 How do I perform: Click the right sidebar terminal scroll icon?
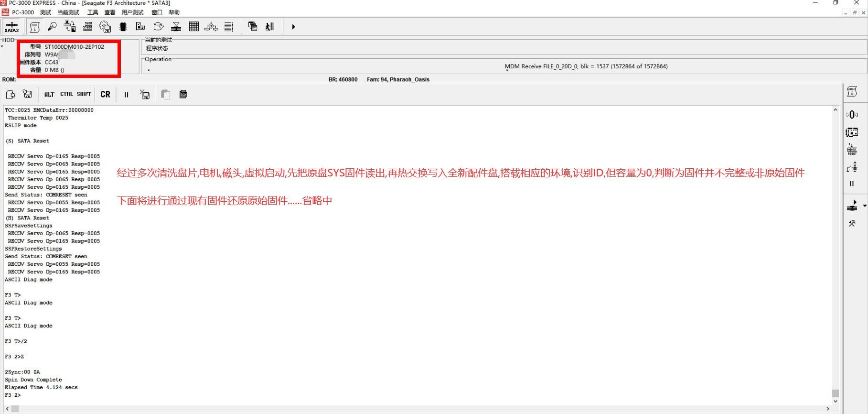click(852, 92)
